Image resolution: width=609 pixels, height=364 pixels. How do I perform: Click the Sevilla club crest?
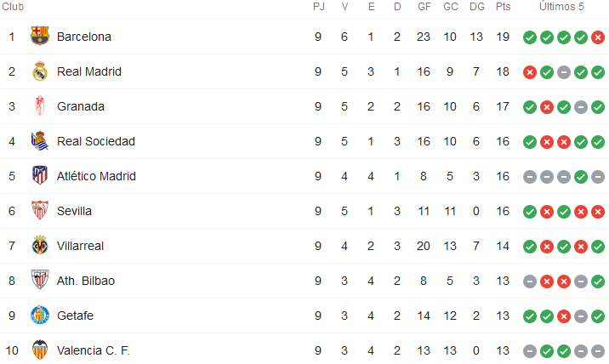(x=40, y=211)
